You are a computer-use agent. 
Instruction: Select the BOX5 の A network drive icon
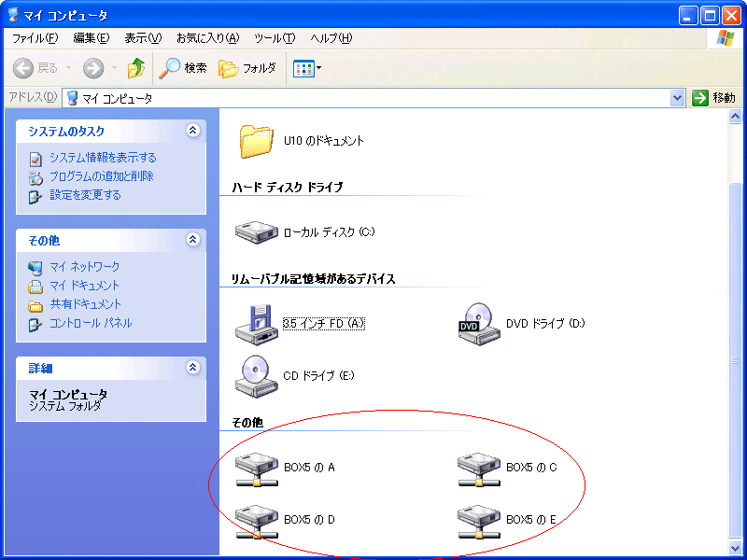pyautogui.click(x=256, y=469)
